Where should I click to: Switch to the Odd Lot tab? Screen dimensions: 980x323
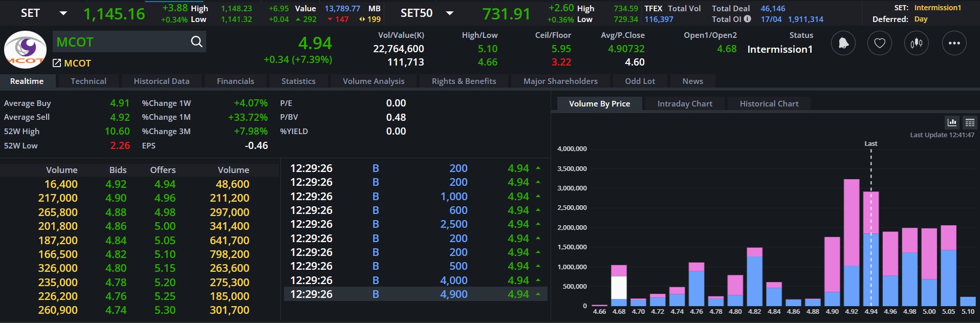click(x=640, y=81)
